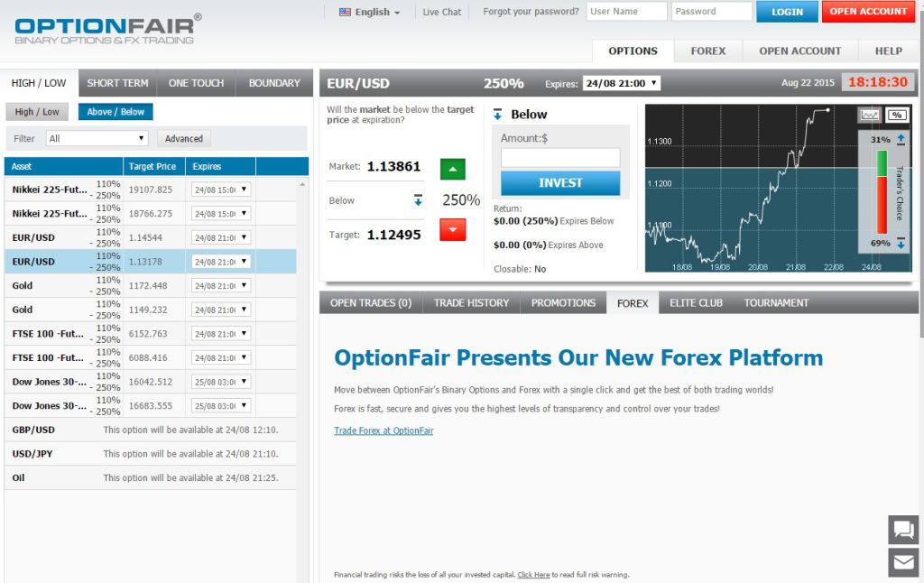Open expiry dropdown for Gold 1149.232 row
The image size is (924, 583).
(221, 310)
